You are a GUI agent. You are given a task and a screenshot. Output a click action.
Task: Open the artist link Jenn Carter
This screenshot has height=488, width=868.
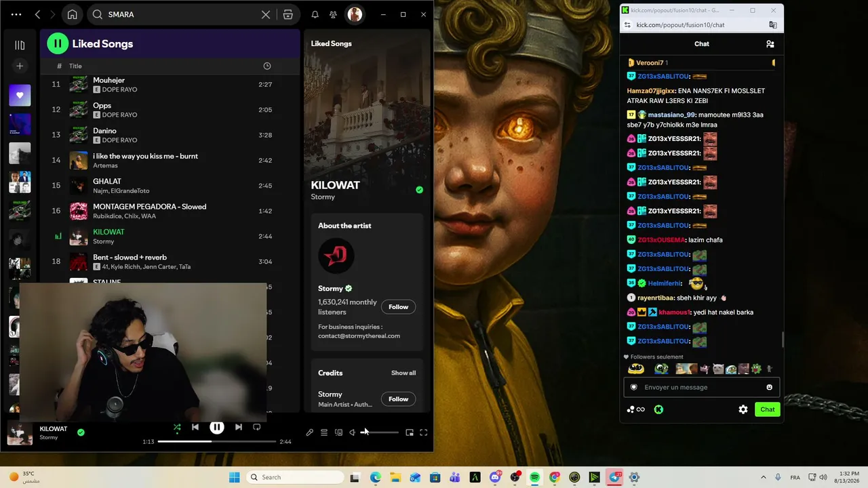(159, 266)
